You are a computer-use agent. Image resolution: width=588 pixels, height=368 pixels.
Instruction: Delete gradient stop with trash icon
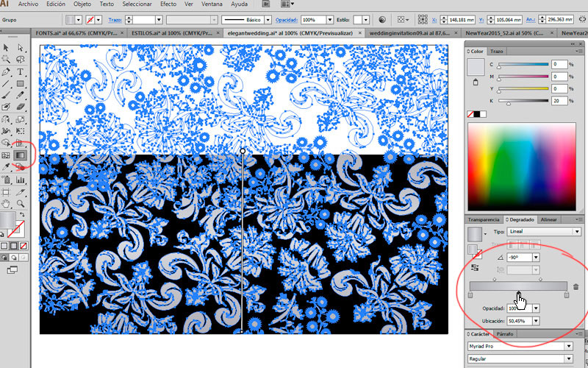tap(576, 287)
